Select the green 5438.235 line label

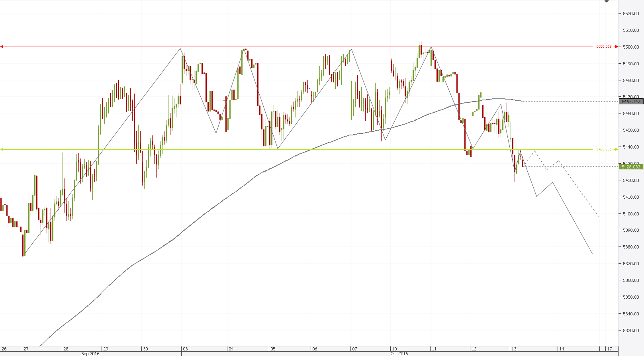click(604, 149)
